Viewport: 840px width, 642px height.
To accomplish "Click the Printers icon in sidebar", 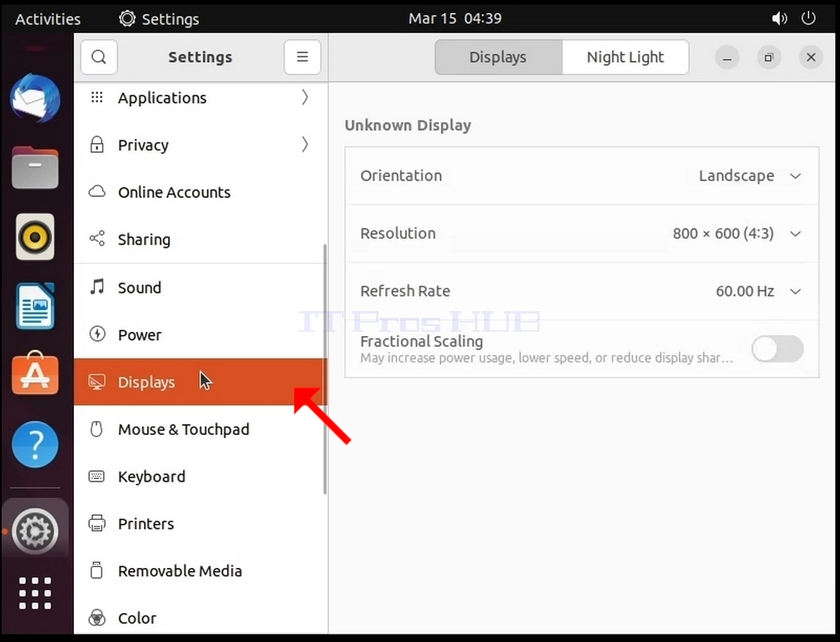I will pos(97,523).
